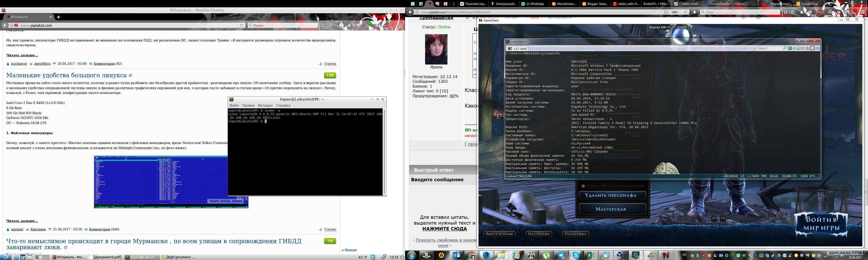Open the nuclearcat author profile link
The width and height of the screenshot is (868, 260).
(x=19, y=64)
